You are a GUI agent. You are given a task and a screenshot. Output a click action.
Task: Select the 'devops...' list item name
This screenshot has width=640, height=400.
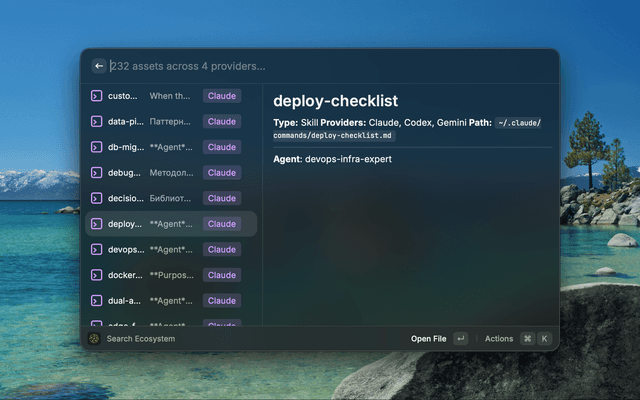click(126, 249)
